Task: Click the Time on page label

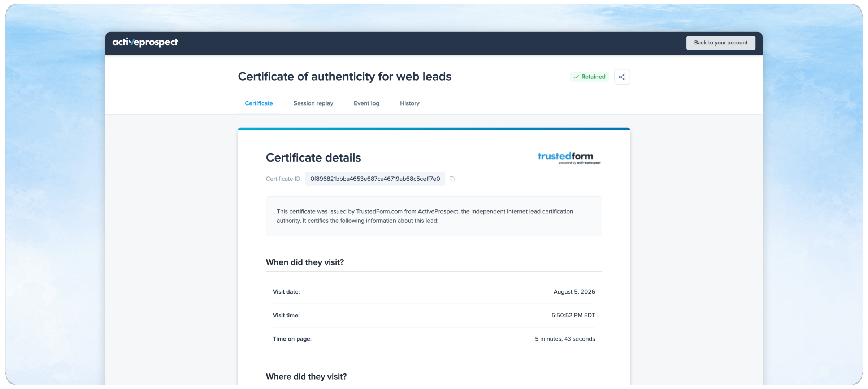Action: click(292, 339)
